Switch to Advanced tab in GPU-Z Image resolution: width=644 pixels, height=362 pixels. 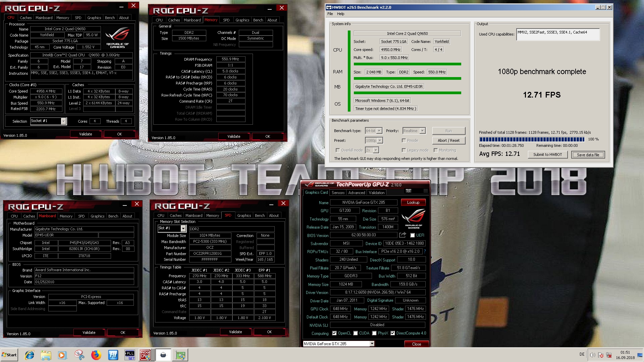click(357, 193)
